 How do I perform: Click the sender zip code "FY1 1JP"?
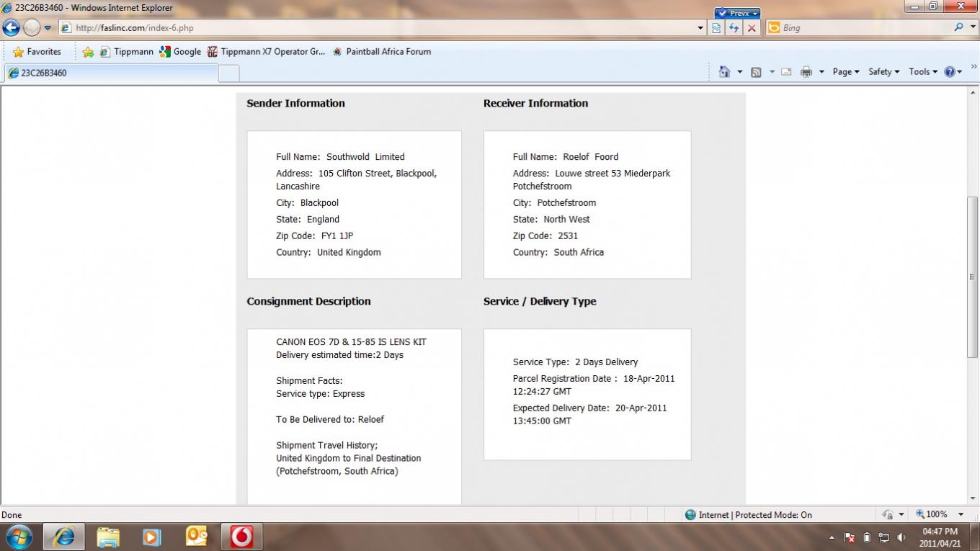point(337,236)
